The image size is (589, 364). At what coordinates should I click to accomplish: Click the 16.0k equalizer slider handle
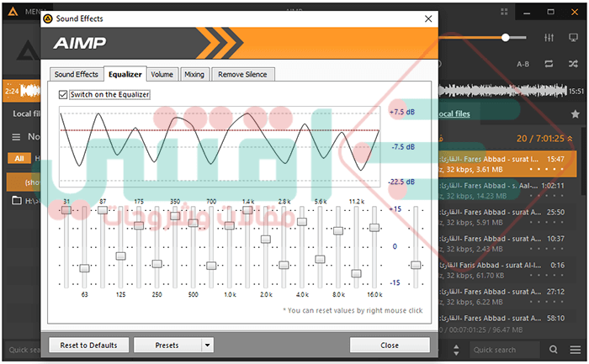(x=374, y=228)
